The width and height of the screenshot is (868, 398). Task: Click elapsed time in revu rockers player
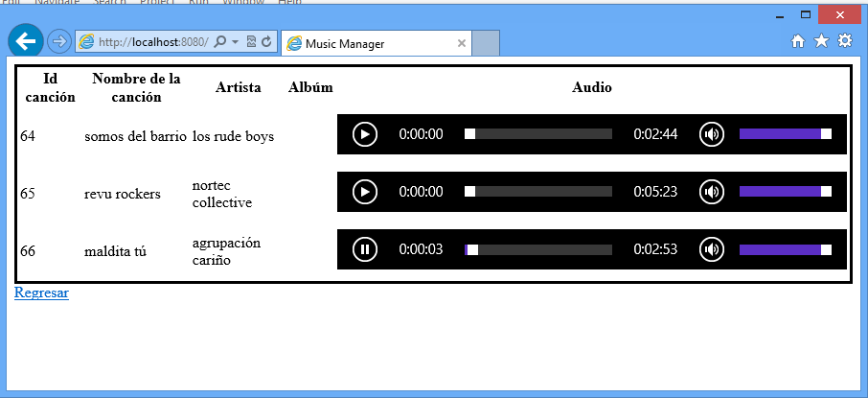coord(421,192)
